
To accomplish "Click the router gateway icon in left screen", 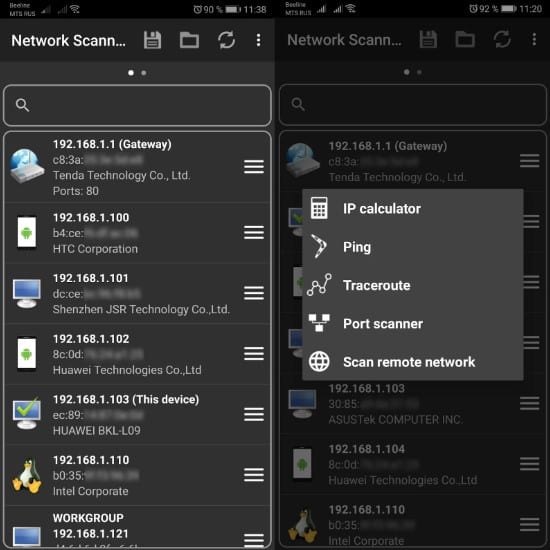I will (x=27, y=166).
